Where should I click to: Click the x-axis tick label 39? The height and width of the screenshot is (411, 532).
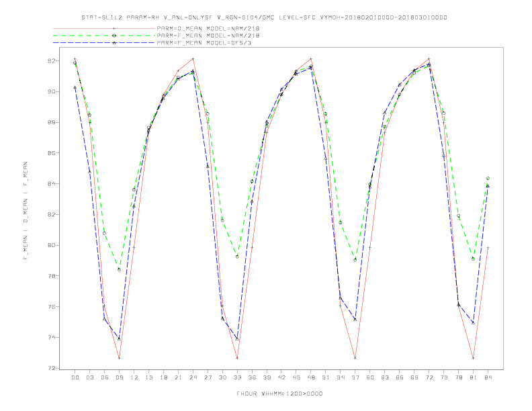(267, 377)
